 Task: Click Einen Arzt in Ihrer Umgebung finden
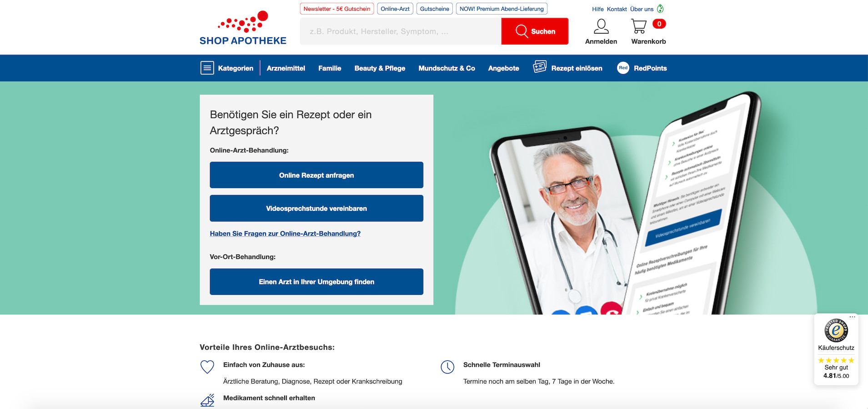click(x=316, y=282)
